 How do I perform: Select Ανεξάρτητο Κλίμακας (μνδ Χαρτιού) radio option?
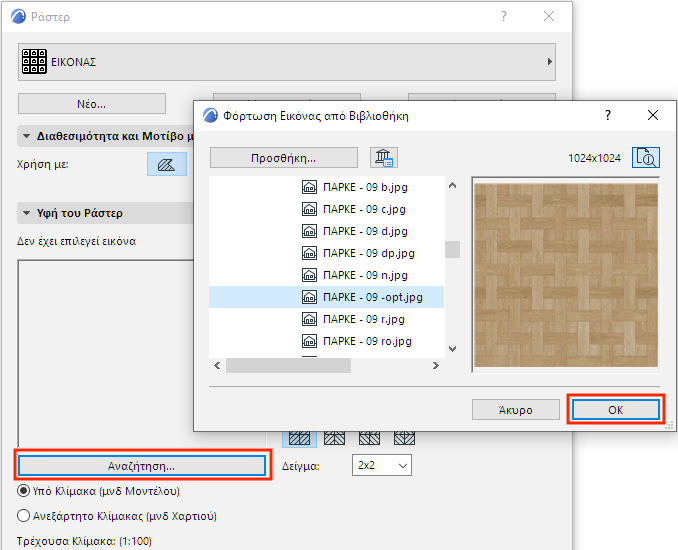pyautogui.click(x=23, y=516)
